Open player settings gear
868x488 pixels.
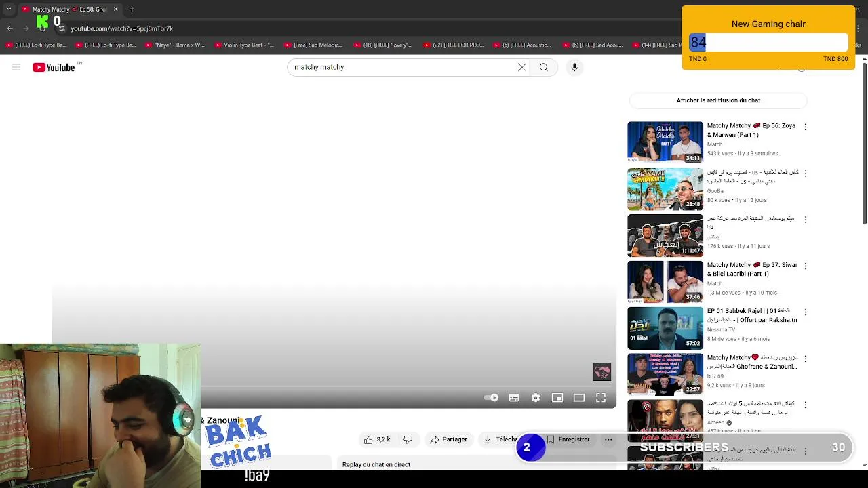coord(536,398)
